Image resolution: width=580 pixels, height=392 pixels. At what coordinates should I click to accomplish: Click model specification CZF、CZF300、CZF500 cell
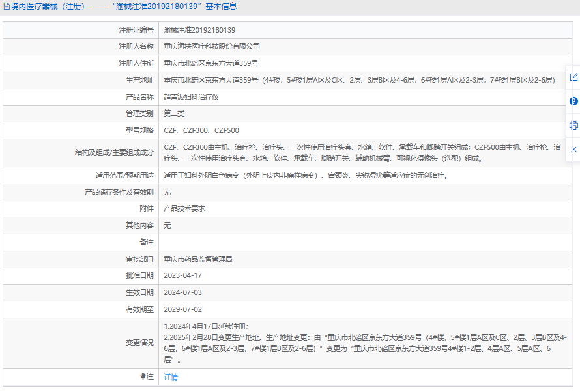(201, 130)
